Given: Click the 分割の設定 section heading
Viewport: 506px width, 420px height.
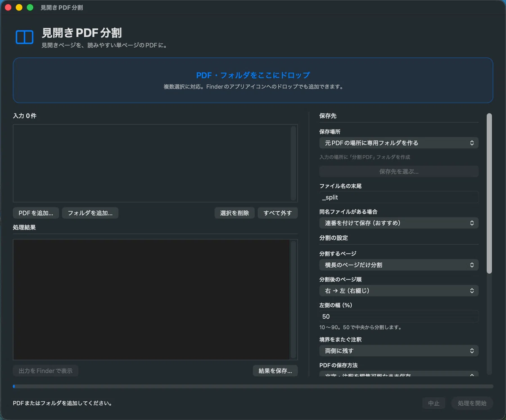Looking at the screenshot, I should [334, 238].
